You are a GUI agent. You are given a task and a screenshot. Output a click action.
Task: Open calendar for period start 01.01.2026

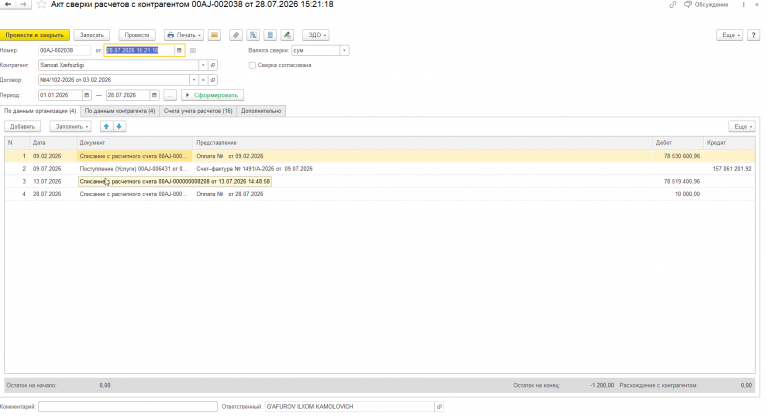[87, 95]
